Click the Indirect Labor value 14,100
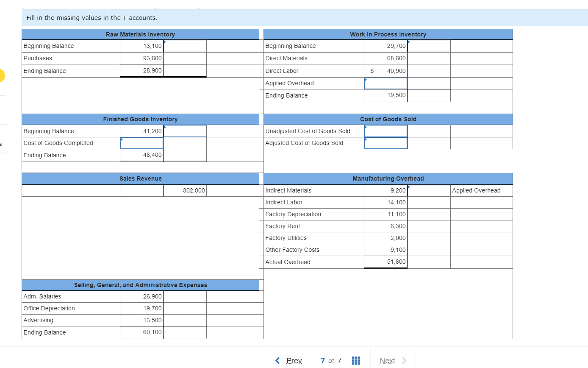Viewport: 588px width, 368px height. (397, 202)
